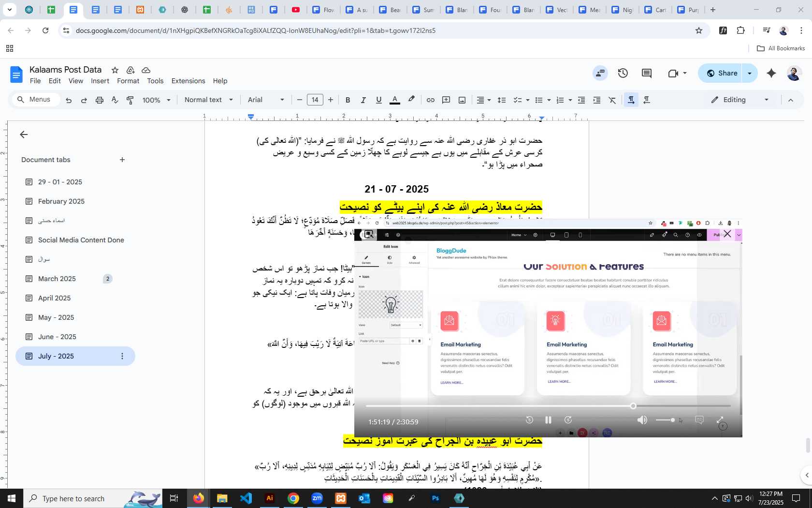This screenshot has height=508, width=812.
Task: Open the Insert menu
Action: pos(100,81)
